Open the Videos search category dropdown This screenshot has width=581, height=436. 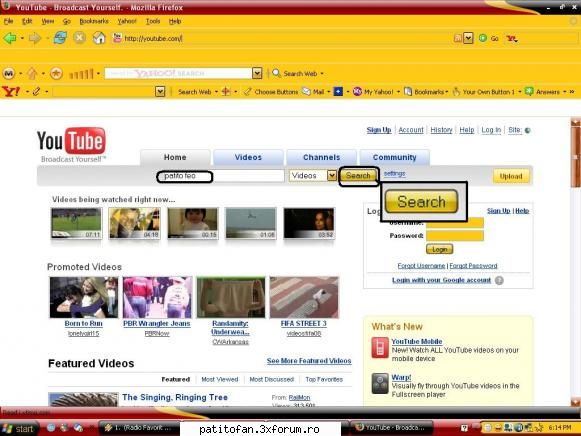332,176
